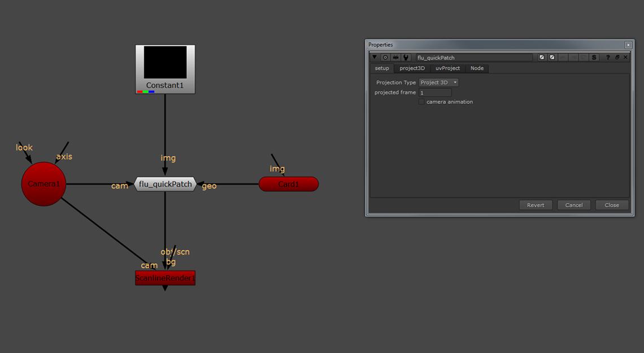
Task: Open the Node tab
Action: [477, 68]
